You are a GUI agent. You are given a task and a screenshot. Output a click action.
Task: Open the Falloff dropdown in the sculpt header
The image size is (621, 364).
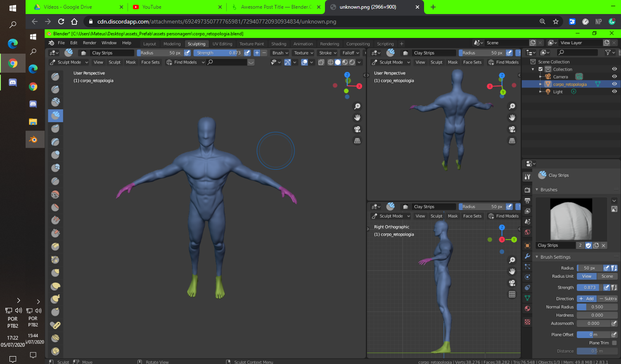point(351,53)
